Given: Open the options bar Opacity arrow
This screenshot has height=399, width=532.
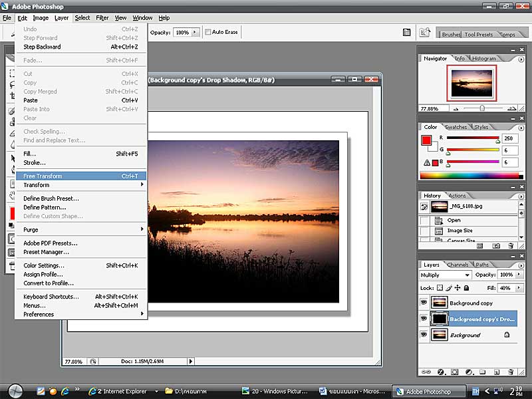Looking at the screenshot, I should click(x=195, y=32).
